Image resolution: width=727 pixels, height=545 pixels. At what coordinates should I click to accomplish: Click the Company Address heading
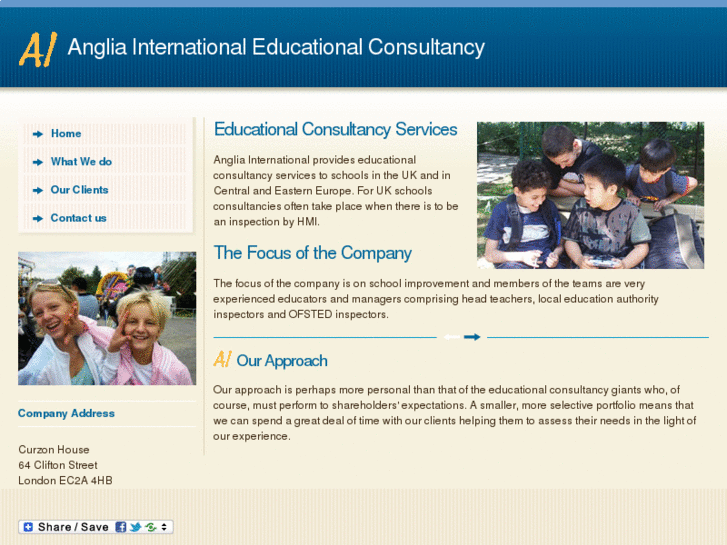(66, 413)
